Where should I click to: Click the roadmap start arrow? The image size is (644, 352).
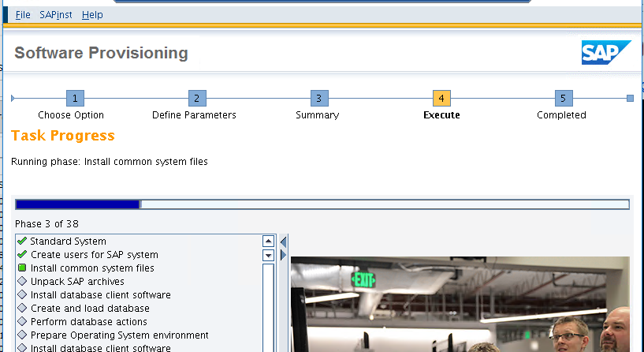click(13, 99)
